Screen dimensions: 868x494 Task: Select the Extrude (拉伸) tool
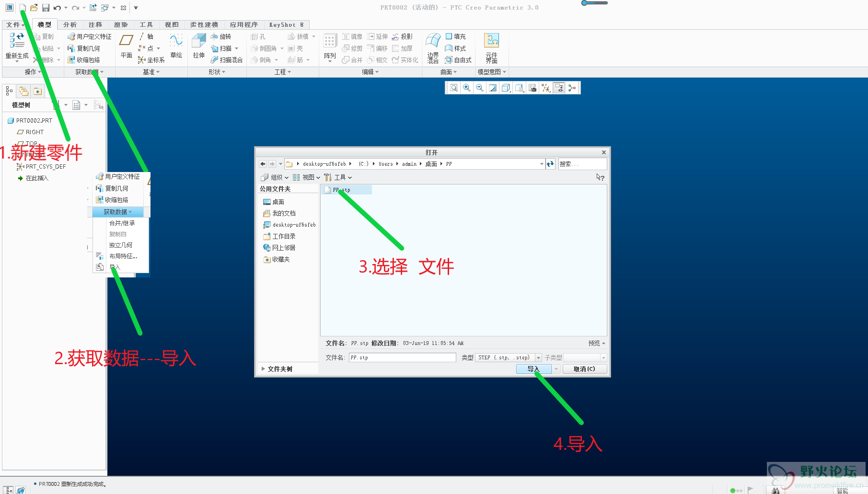click(x=199, y=47)
